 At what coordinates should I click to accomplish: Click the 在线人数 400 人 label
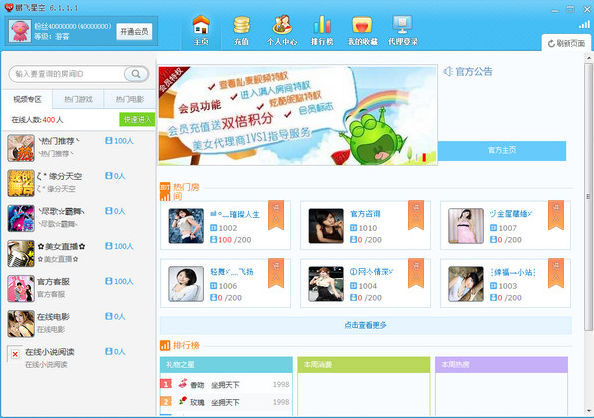pyautogui.click(x=38, y=120)
